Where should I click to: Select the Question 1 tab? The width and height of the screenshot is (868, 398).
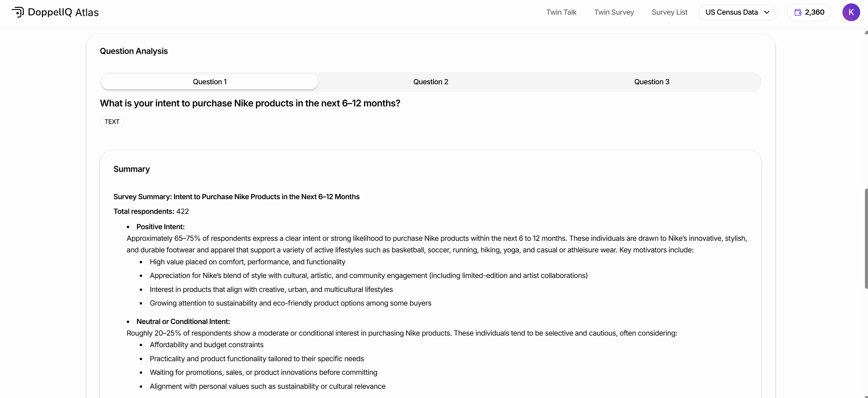[x=210, y=82]
